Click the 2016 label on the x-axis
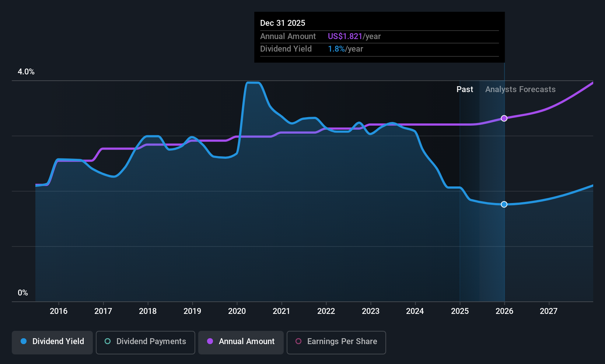Viewport: 605px width, 364px height. 59,311
